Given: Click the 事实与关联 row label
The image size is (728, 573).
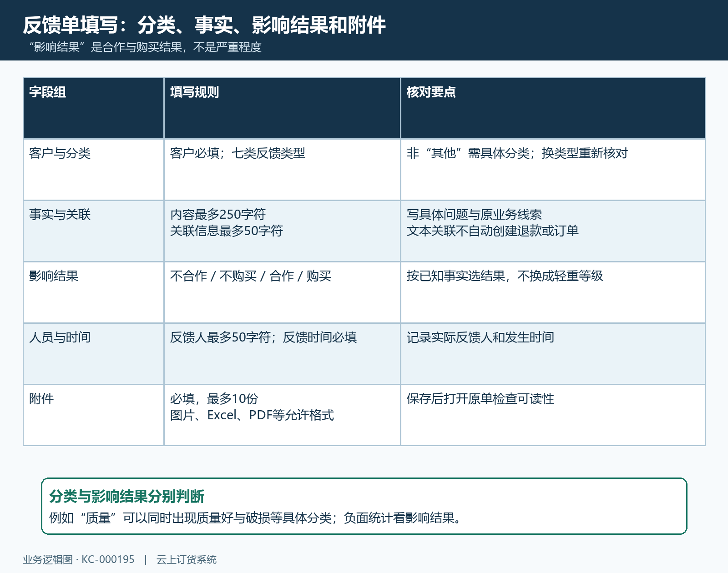Looking at the screenshot, I should coord(60,215).
